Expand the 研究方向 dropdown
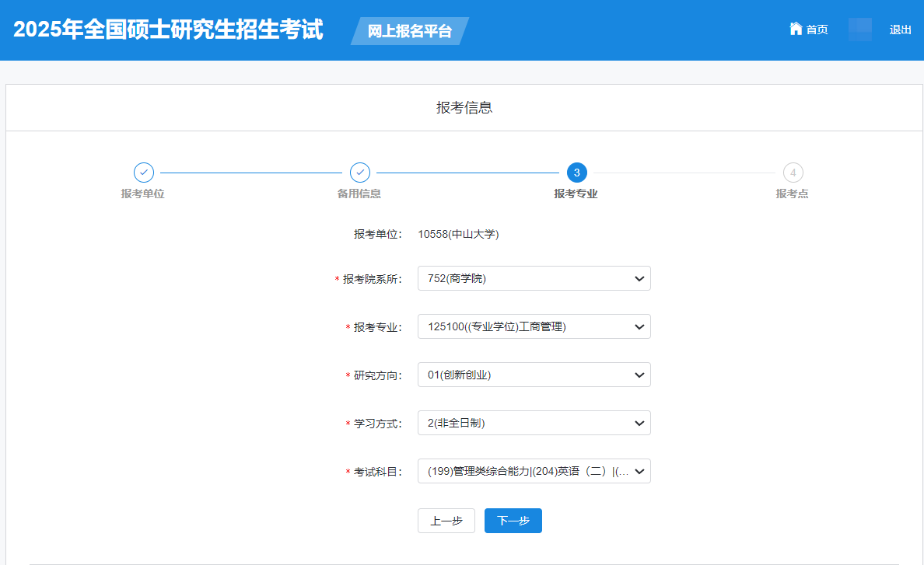 click(534, 375)
